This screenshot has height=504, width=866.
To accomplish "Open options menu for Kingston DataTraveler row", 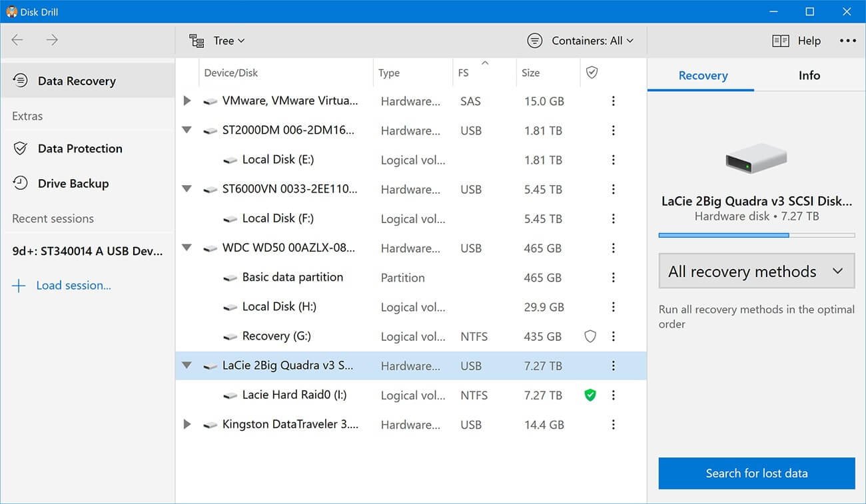I will tap(614, 424).
